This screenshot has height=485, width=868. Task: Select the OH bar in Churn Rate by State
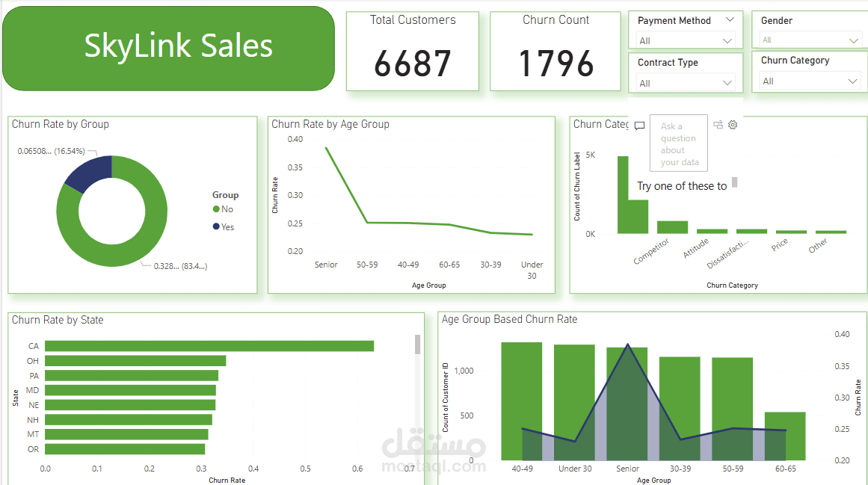tap(135, 361)
